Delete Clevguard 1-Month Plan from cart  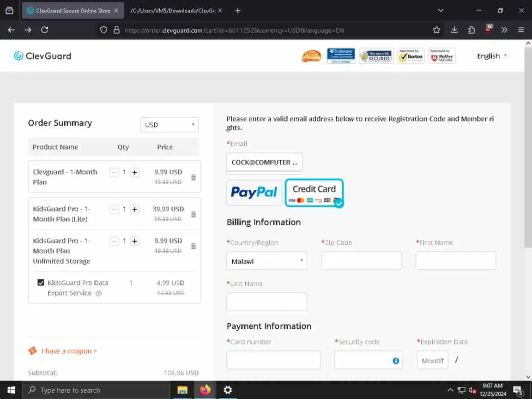coord(193,177)
